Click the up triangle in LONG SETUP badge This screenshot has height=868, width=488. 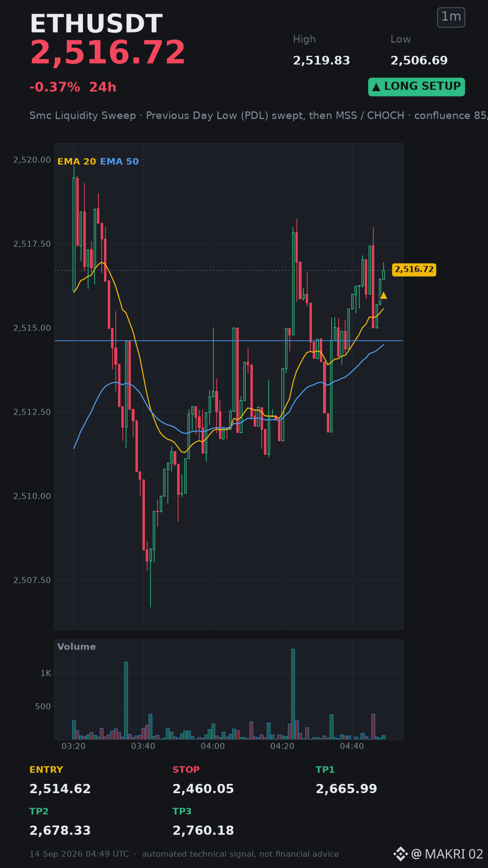(x=376, y=87)
